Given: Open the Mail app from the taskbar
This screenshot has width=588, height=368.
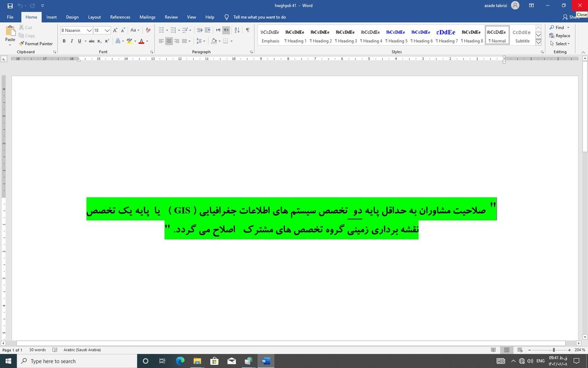Looking at the screenshot, I should click(x=232, y=361).
